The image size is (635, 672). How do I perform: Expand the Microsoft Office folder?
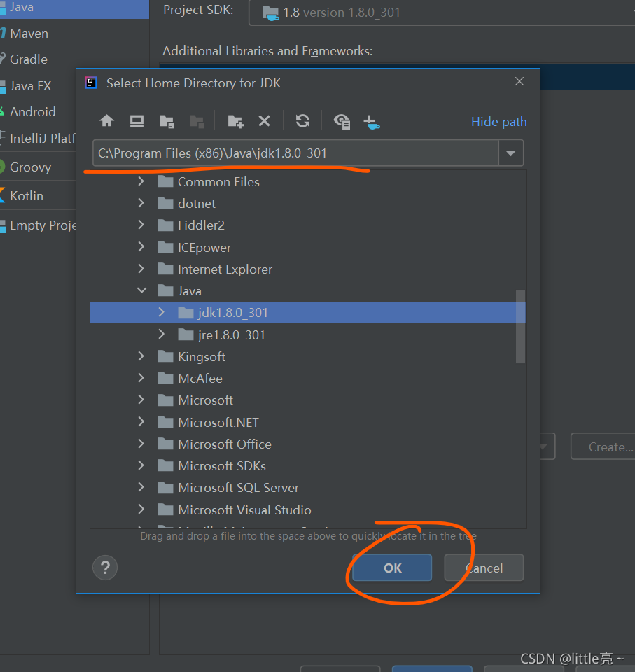tap(141, 444)
